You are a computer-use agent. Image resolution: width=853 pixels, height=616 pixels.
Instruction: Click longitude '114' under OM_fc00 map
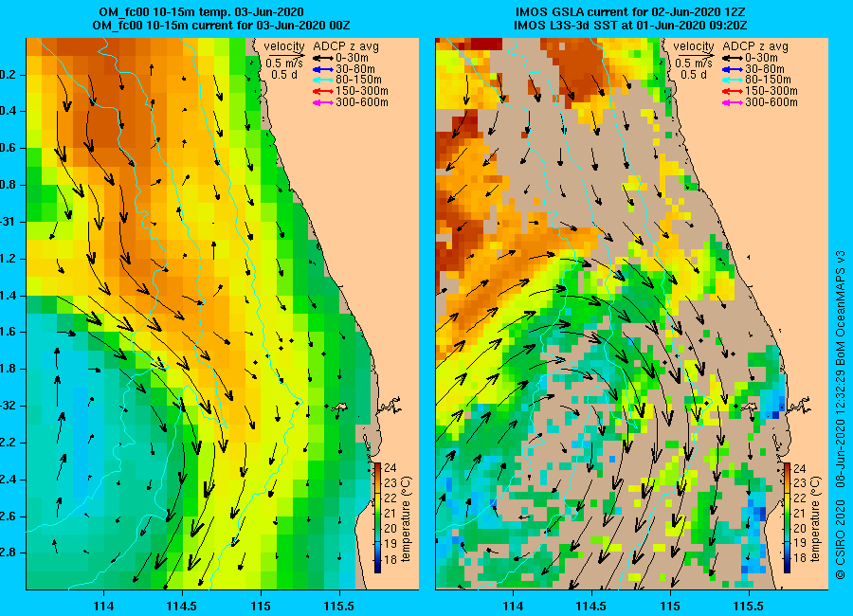click(103, 607)
